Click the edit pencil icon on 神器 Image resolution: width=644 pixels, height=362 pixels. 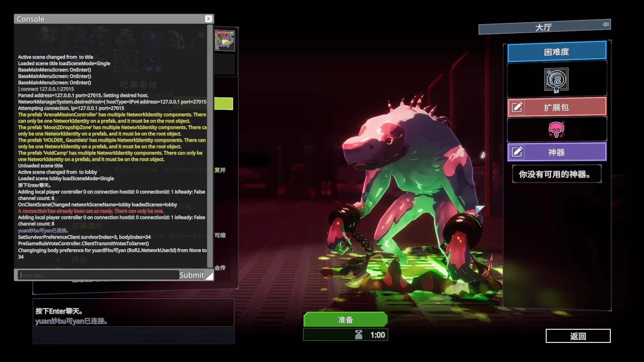coord(517,152)
